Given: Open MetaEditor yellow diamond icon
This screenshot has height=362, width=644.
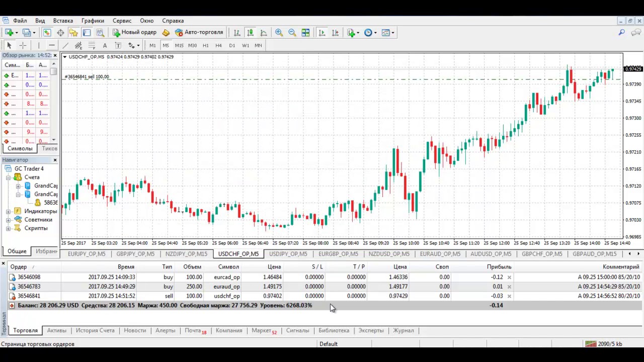Looking at the screenshot, I should point(166,32).
